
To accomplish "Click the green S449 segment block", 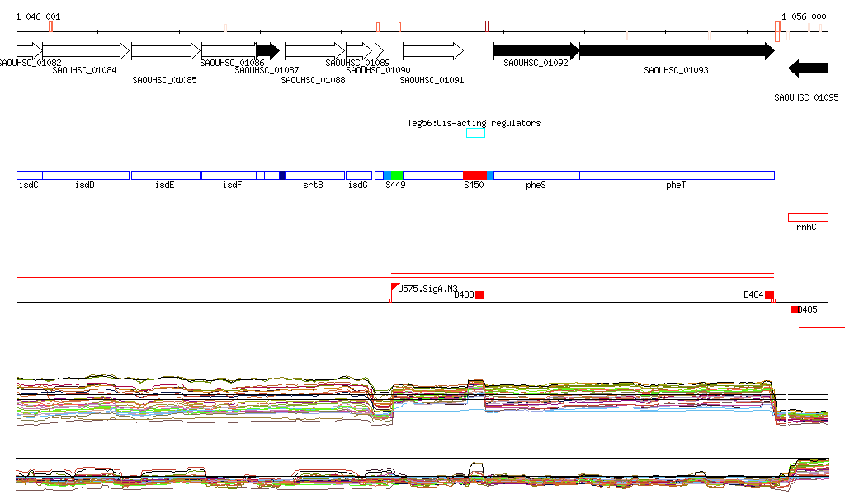I will 396,176.
